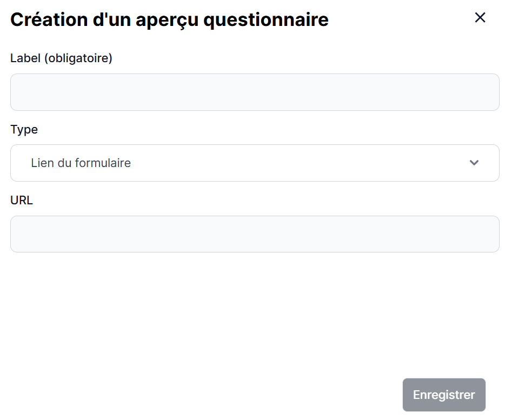Viewport: 505px width, 420px height.
Task: Focus the Label (obligatoire) input field
Action: pyautogui.click(x=255, y=92)
